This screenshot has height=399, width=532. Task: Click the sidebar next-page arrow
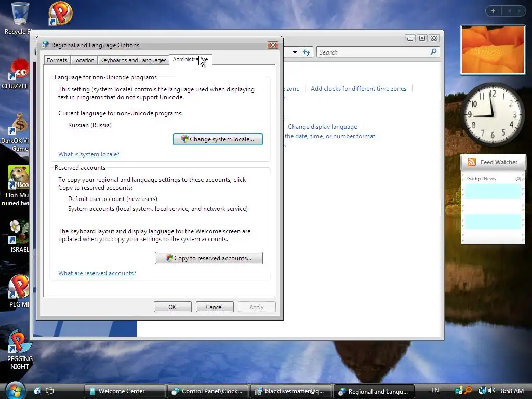point(519,11)
